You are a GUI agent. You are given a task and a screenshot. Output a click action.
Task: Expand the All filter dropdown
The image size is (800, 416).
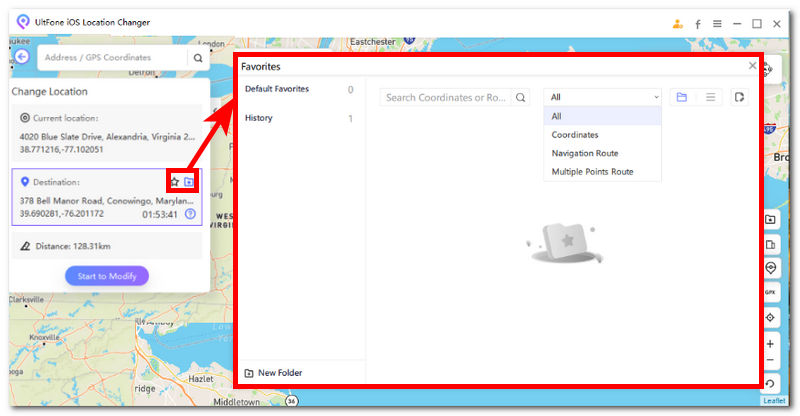pos(603,98)
